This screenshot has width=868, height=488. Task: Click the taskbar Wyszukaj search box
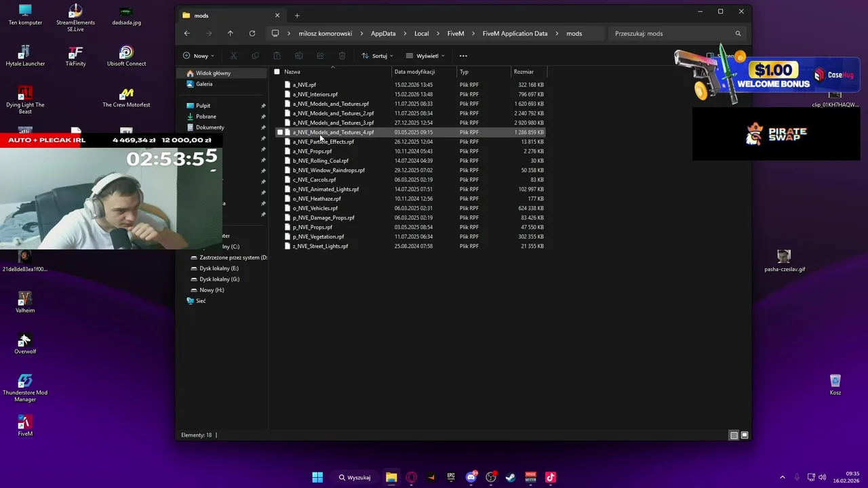(x=355, y=477)
